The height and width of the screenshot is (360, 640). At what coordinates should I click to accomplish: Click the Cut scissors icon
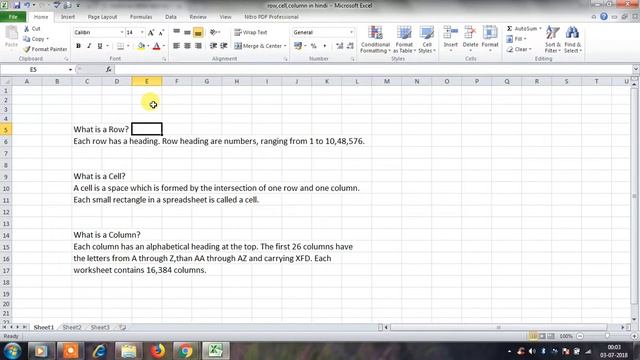click(x=27, y=29)
